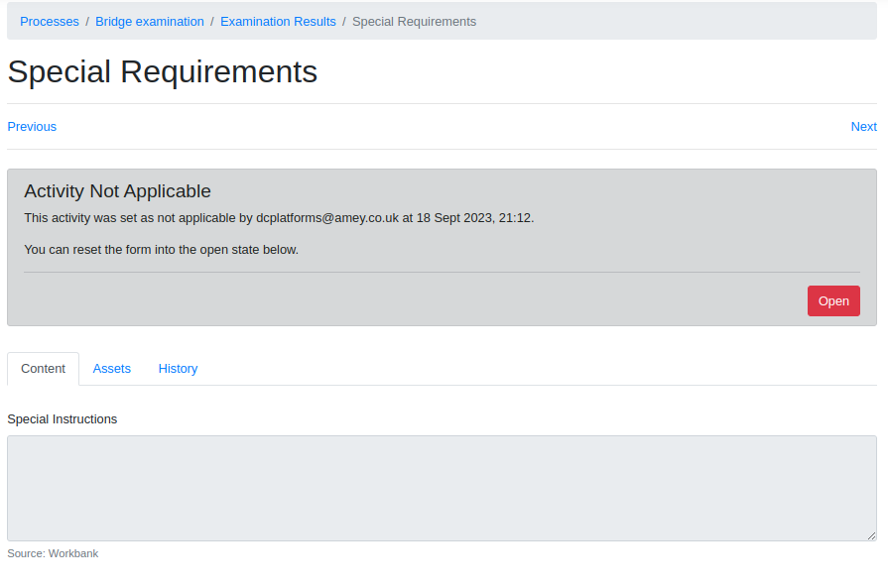
Task: Go to Bridge examination breadcrumb
Action: [x=150, y=21]
